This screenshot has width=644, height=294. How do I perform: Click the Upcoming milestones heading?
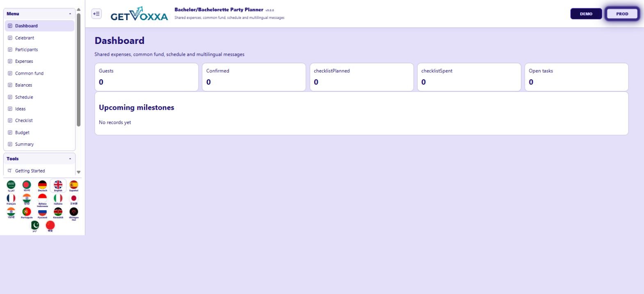[137, 108]
